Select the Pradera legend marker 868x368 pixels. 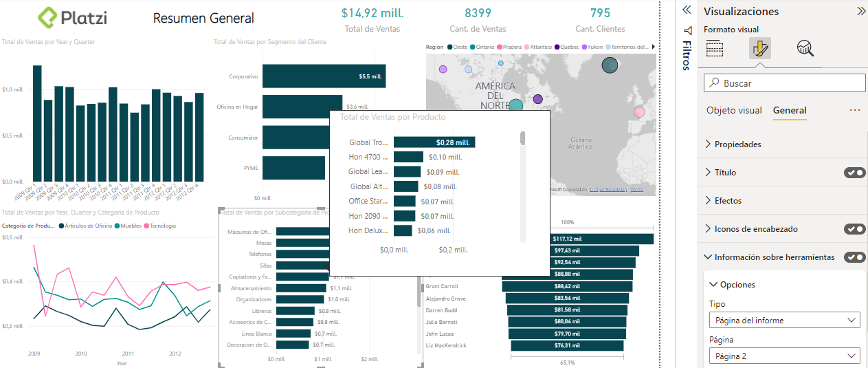coord(500,47)
